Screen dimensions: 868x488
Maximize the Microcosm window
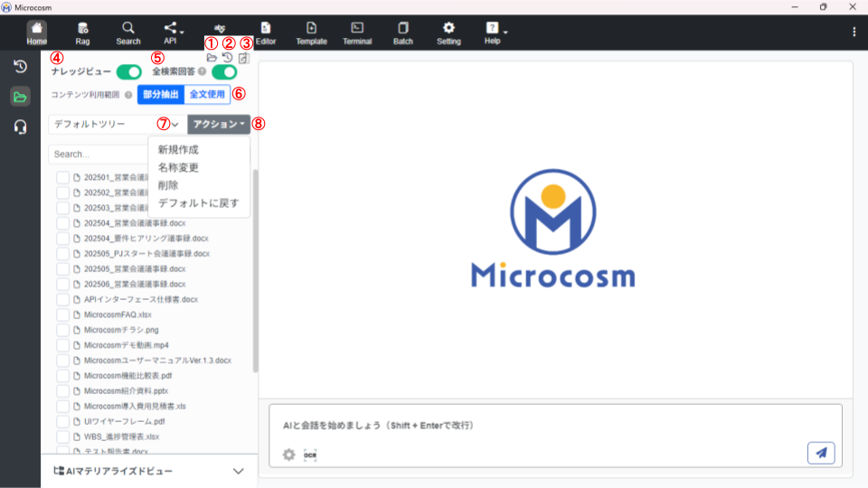[x=823, y=7]
